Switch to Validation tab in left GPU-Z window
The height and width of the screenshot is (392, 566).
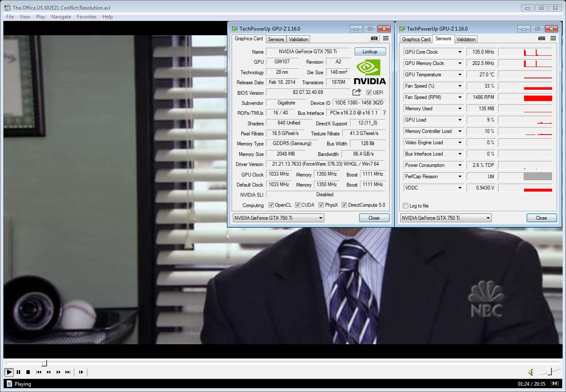pyautogui.click(x=298, y=39)
